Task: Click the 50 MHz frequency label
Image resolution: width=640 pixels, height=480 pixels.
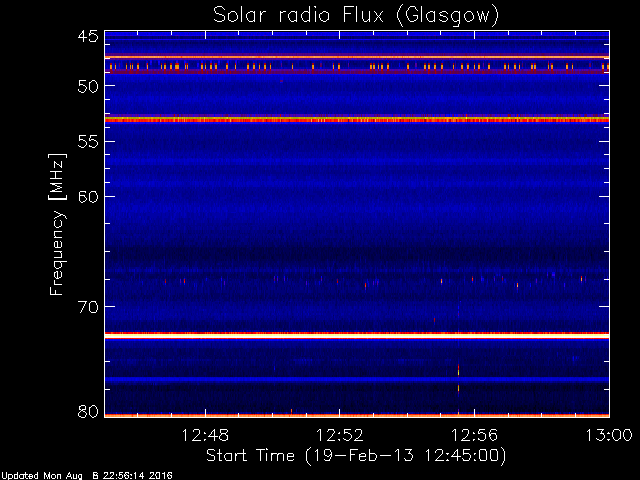Action: (88, 86)
